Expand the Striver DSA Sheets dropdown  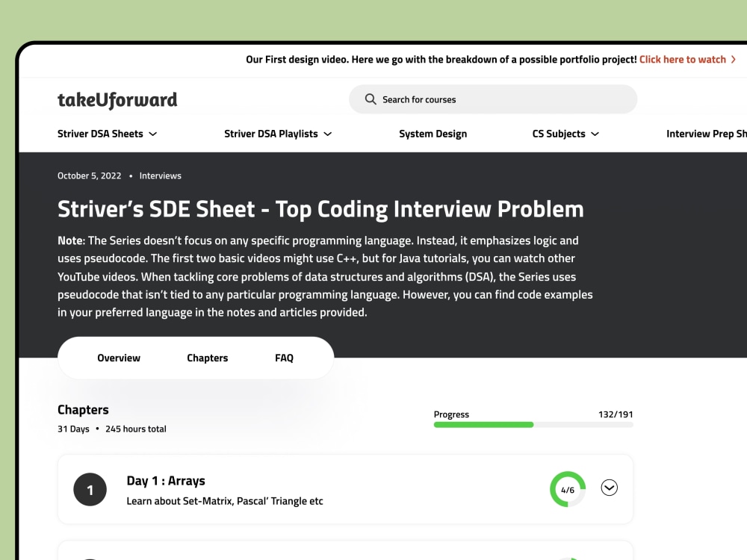107,134
